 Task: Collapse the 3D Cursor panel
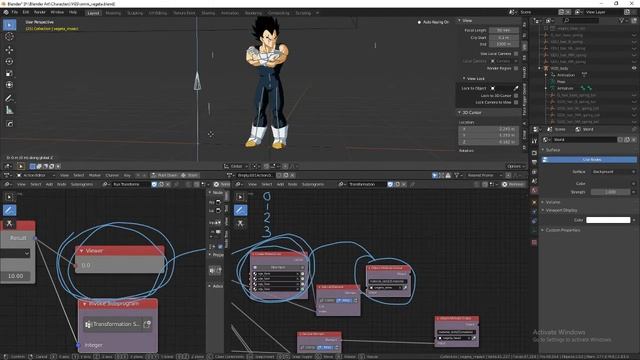tap(459, 112)
